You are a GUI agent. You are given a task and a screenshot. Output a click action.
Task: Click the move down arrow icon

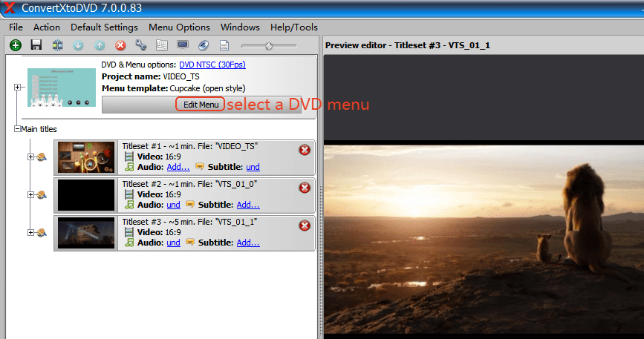78,46
